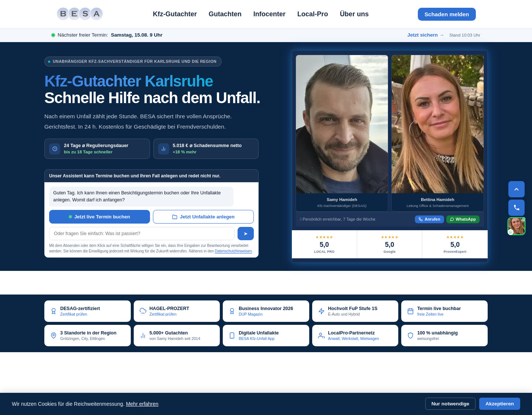Open the BESA Kfz-Unfall App link
This screenshot has width=532, height=415.
257,339
